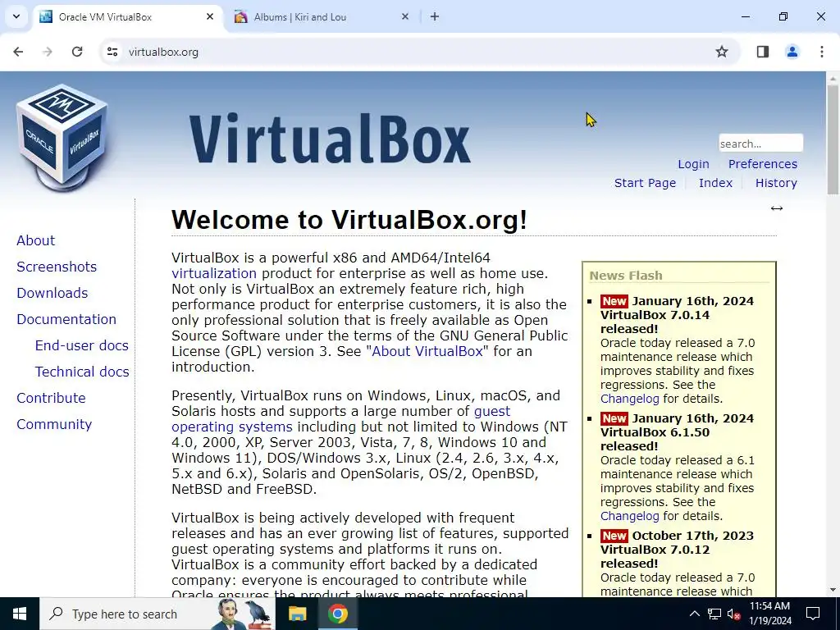Click the VirtualBox banner title
The image size is (840, 630).
tap(330, 138)
